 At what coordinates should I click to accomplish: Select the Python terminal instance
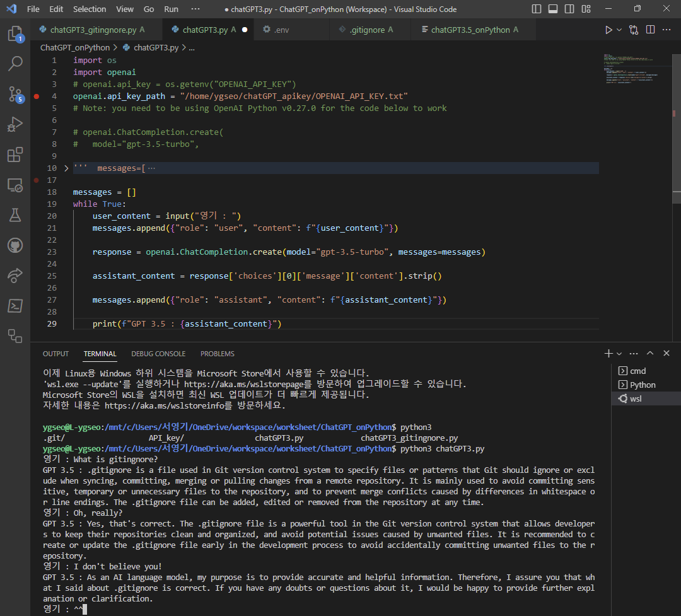(x=646, y=385)
